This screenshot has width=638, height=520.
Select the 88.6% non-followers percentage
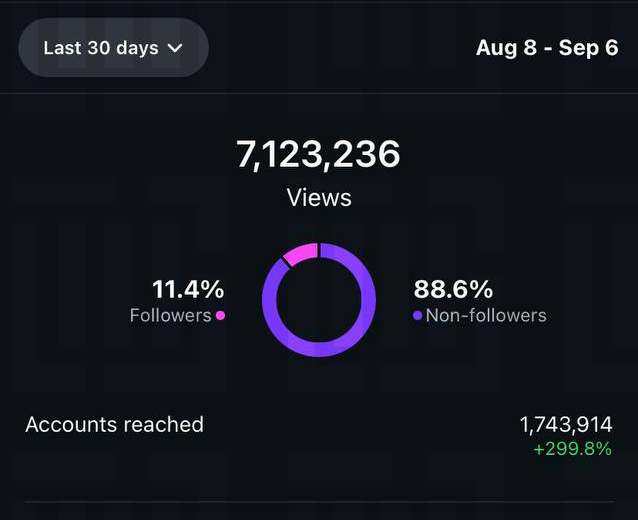[453, 290]
